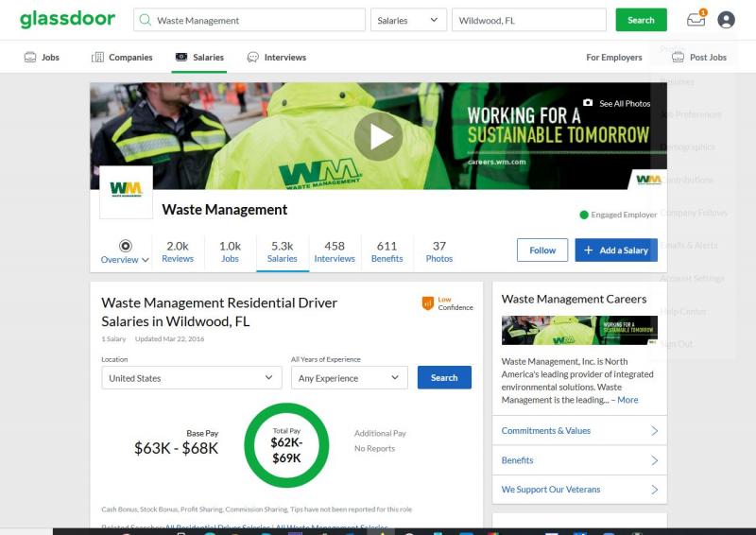Open the United States location dropdown
Screen dimensions: 756x535
(x=192, y=378)
